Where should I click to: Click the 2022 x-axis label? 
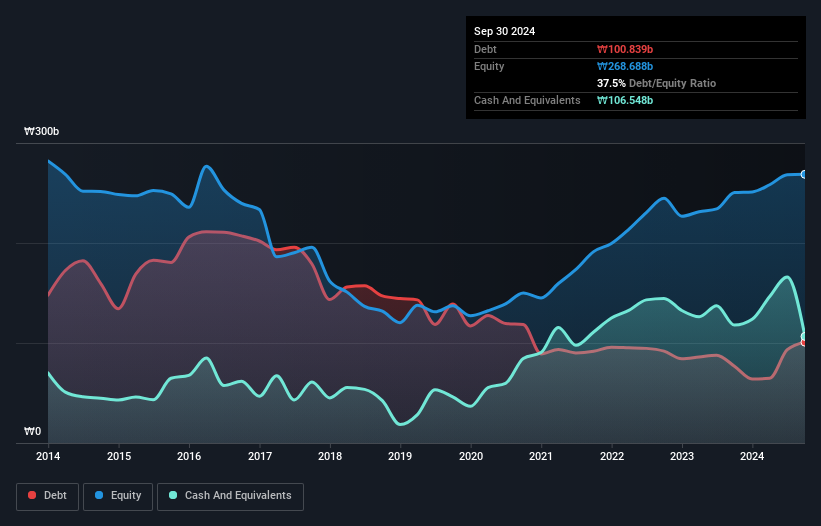pyautogui.click(x=612, y=456)
